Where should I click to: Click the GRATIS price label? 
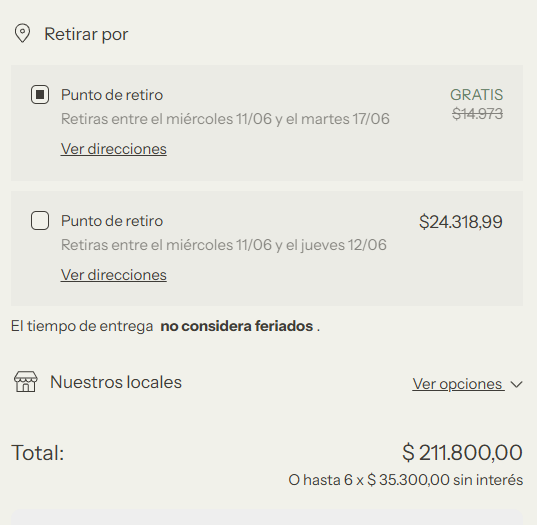click(x=476, y=95)
